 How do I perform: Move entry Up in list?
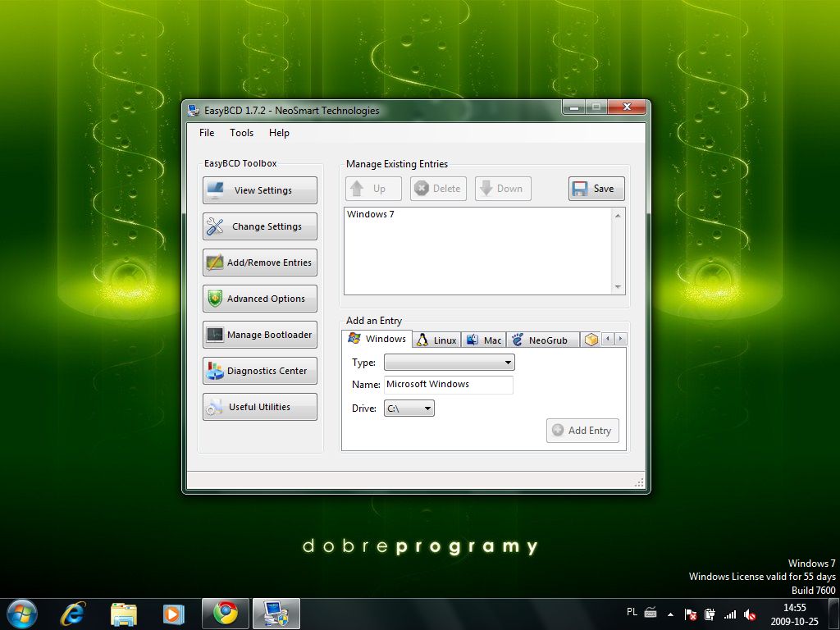[373, 189]
